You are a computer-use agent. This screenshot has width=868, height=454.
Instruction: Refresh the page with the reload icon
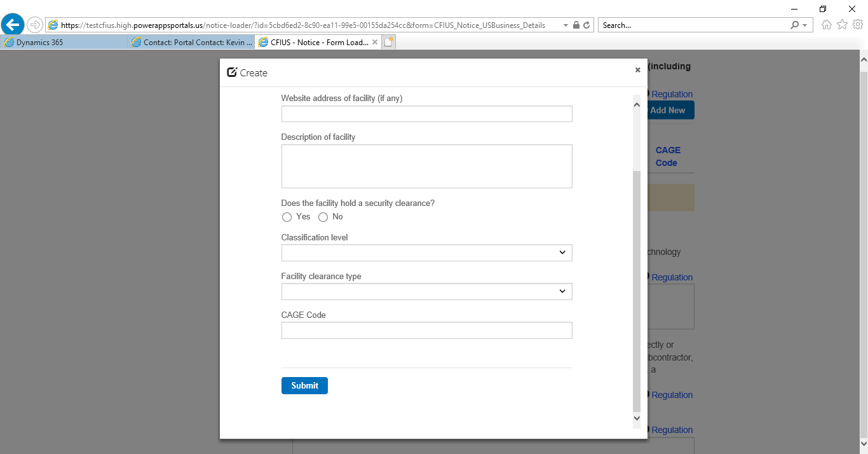click(587, 25)
